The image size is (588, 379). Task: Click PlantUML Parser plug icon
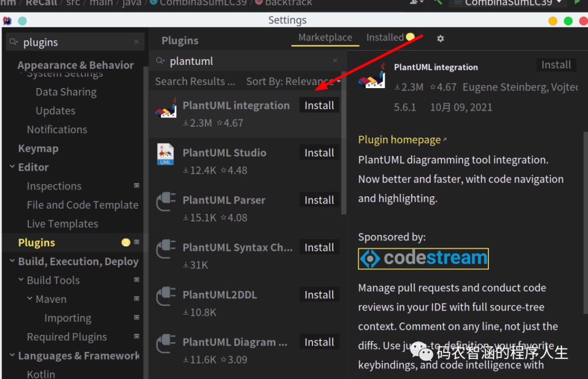pyautogui.click(x=166, y=202)
